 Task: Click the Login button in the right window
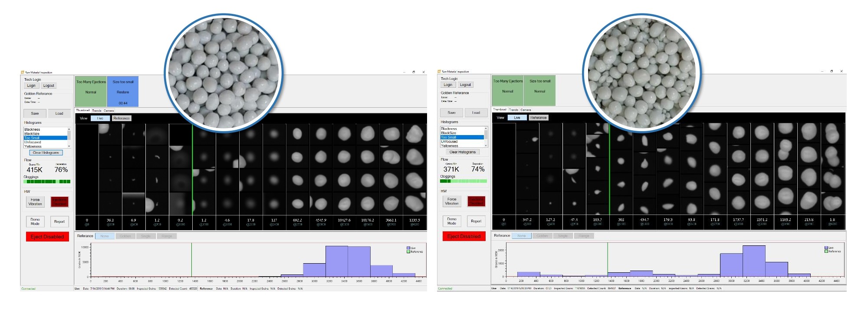click(x=448, y=85)
